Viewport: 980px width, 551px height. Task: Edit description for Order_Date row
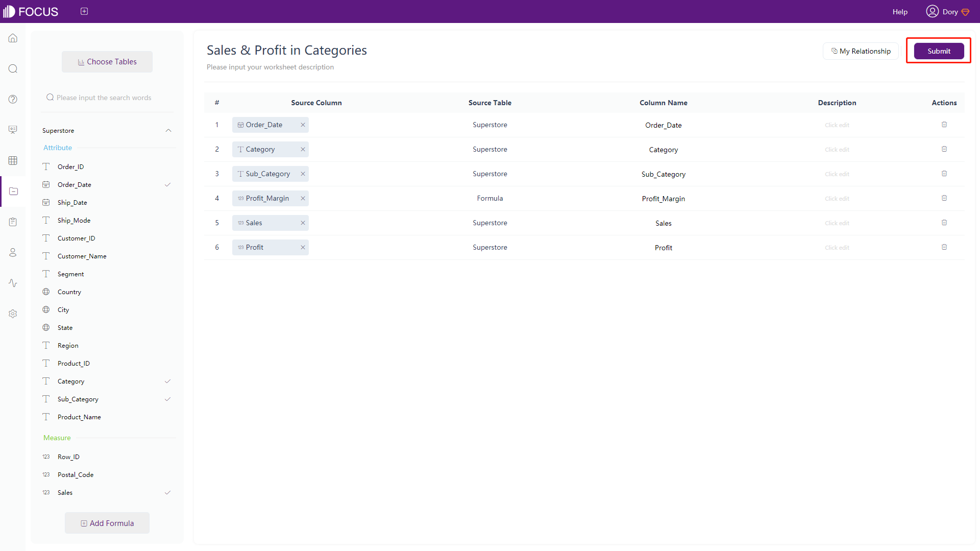click(837, 125)
